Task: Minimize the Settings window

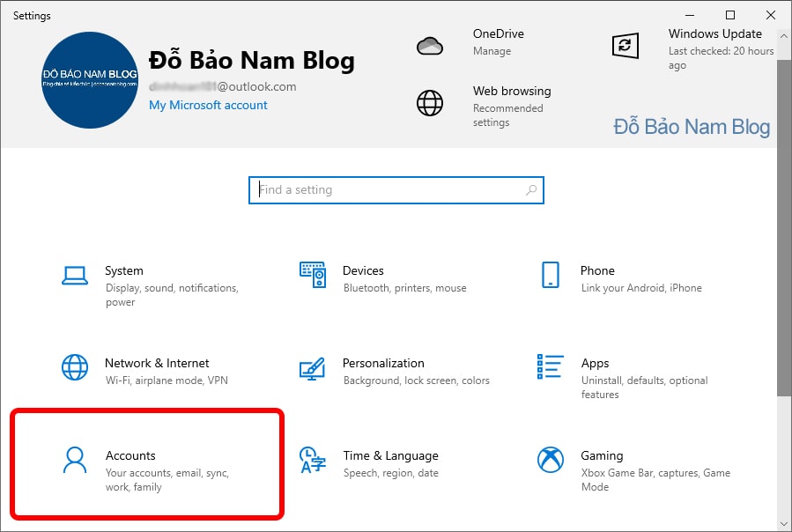Action: (690, 15)
